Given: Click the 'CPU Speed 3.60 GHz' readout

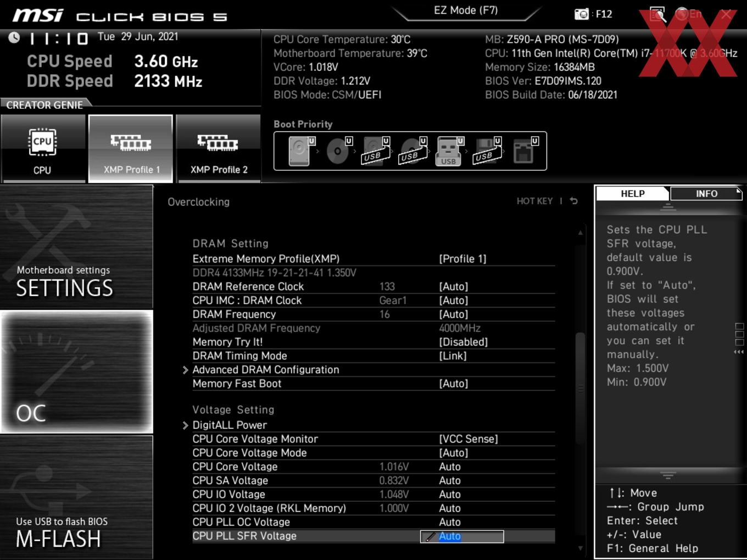Looking at the screenshot, I should 113,61.
